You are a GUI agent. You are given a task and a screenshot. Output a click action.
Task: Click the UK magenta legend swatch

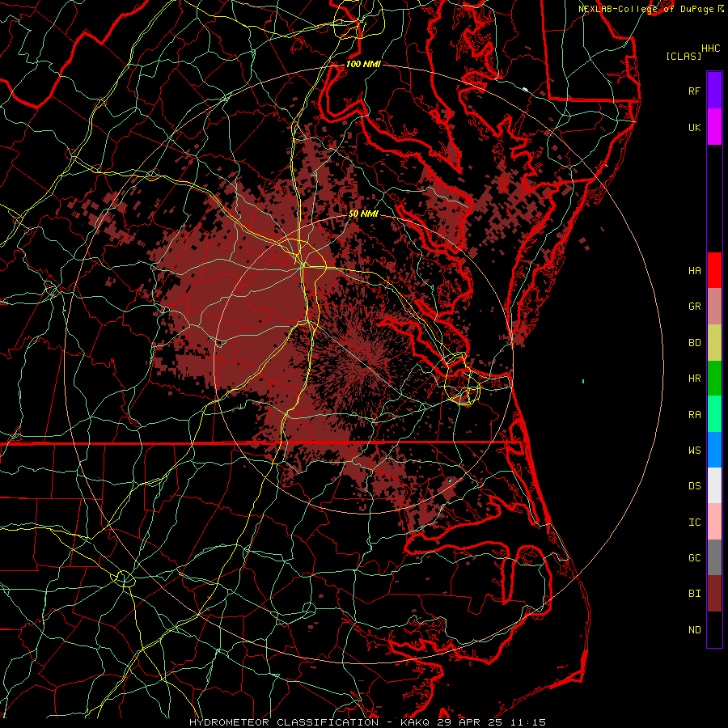714,127
